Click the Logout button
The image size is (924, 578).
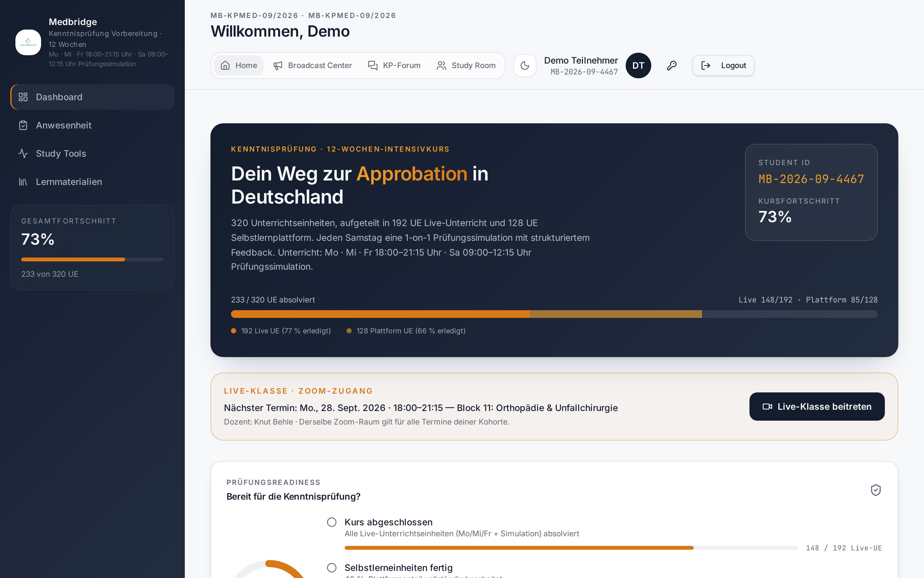click(723, 66)
